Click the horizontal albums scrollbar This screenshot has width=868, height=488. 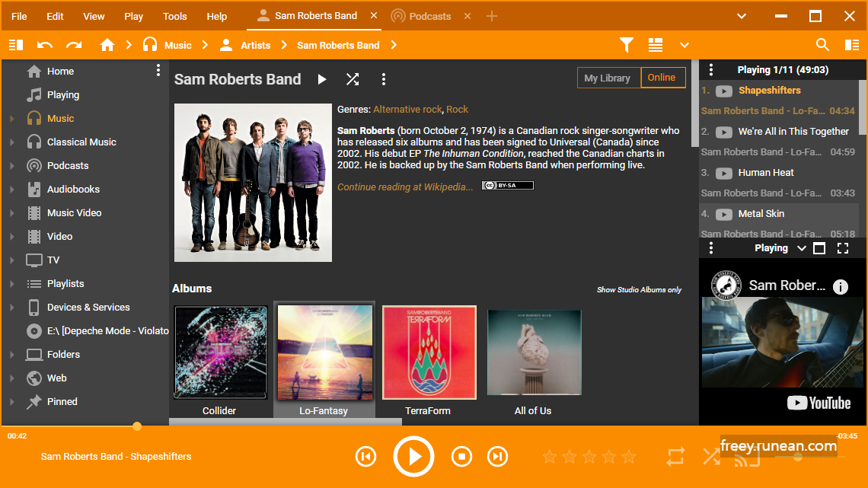point(285,422)
